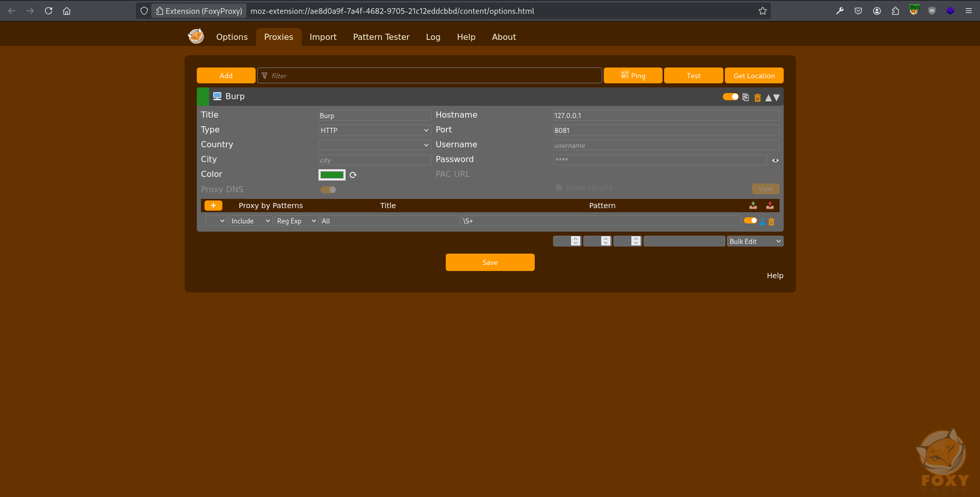980x497 pixels.
Task: Open the Pocket icon in the browser toolbar
Action: tap(858, 11)
